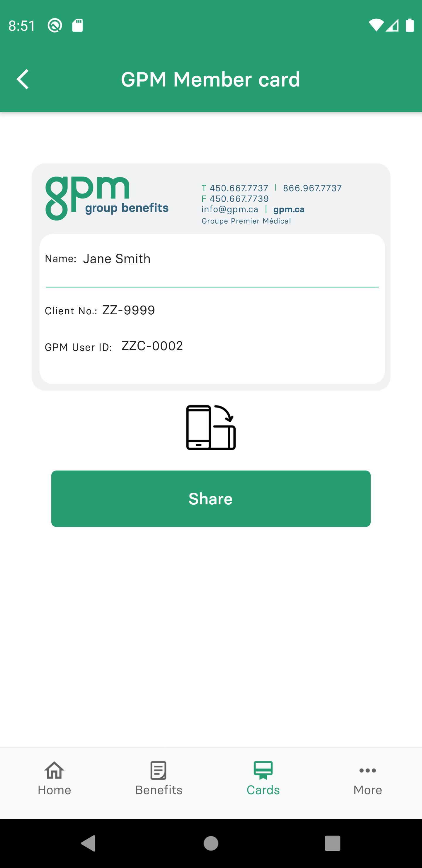The height and width of the screenshot is (868, 422).
Task: Tap the client number ZZ-9999
Action: (x=129, y=310)
